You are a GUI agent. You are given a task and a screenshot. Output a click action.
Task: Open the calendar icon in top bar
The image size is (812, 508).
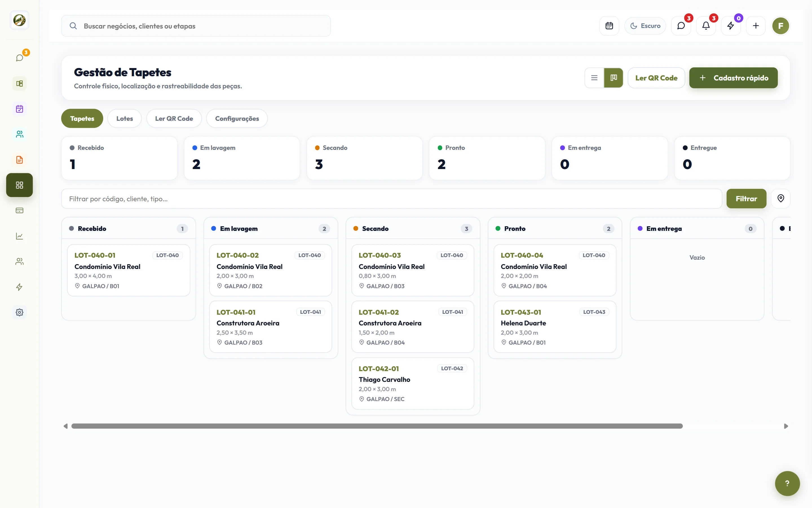[609, 26]
